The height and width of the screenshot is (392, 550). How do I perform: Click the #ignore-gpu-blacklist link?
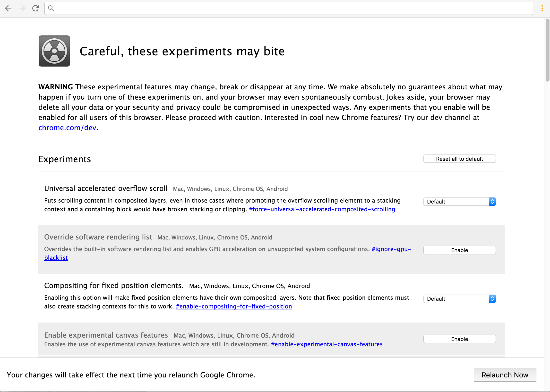point(391,249)
